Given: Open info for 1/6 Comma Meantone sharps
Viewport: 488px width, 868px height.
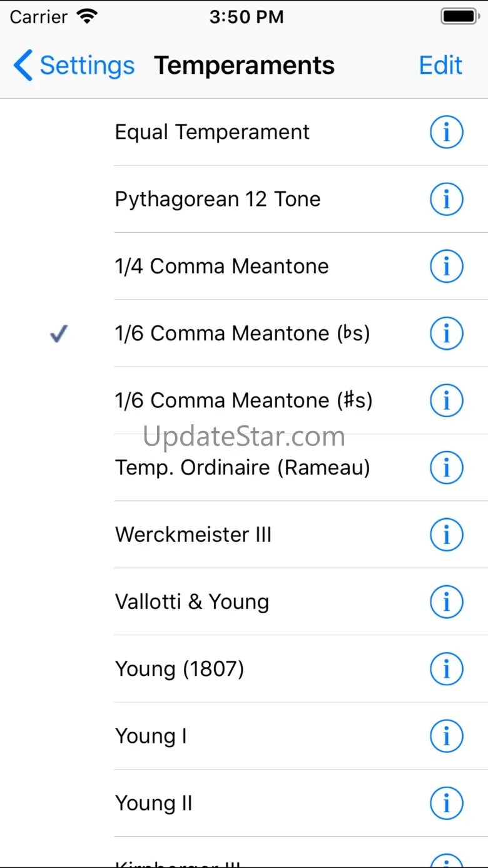Looking at the screenshot, I should pyautogui.click(x=446, y=401).
